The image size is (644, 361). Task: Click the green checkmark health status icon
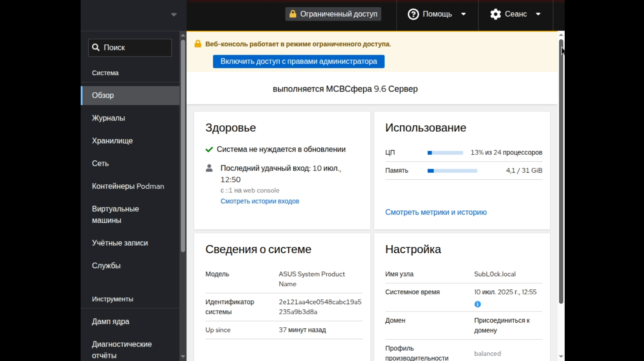209,149
